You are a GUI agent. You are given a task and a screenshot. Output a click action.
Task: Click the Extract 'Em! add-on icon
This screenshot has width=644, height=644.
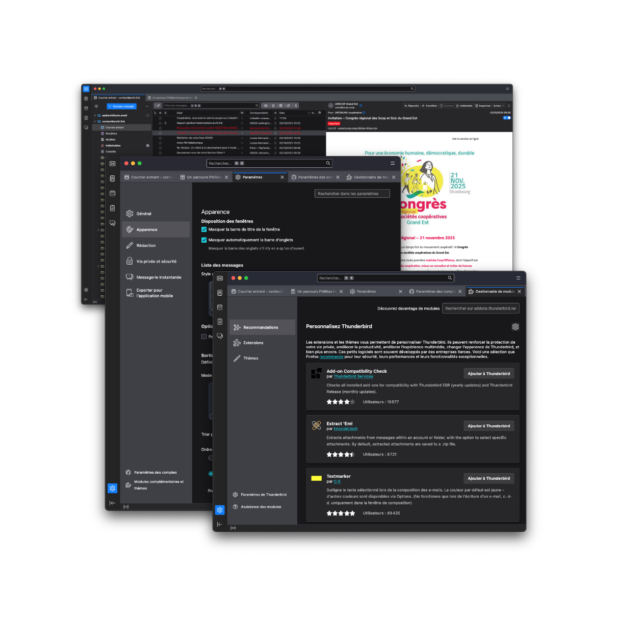[x=316, y=425]
